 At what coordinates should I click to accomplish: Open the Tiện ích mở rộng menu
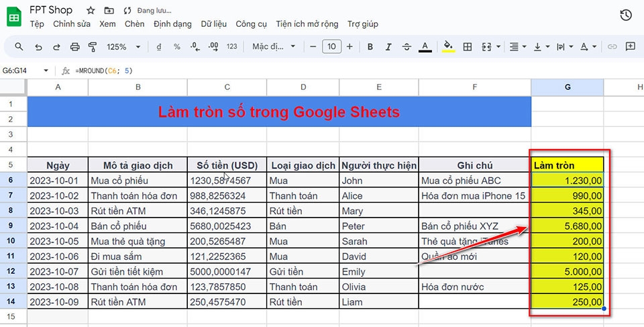pos(307,24)
